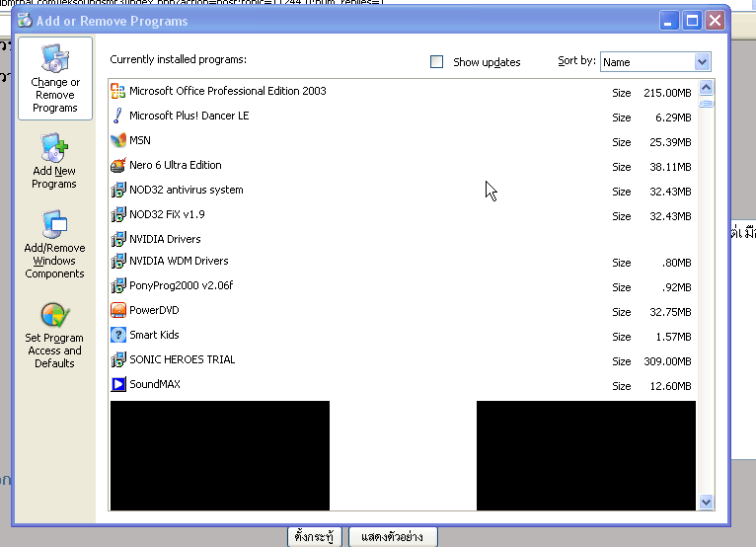This screenshot has width=756, height=547.
Task: Click the NVIDIA WDM Drivers icon
Action: [x=118, y=261]
